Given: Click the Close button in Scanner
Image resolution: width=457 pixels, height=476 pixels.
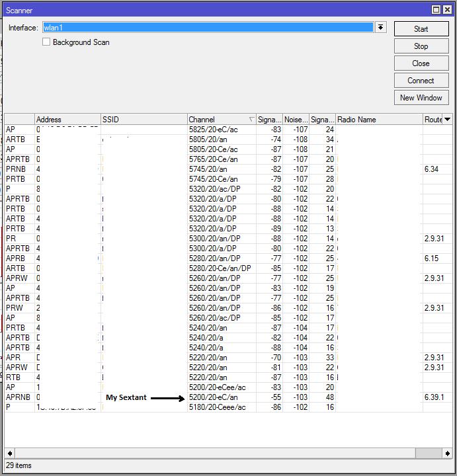Looking at the screenshot, I should pos(421,63).
